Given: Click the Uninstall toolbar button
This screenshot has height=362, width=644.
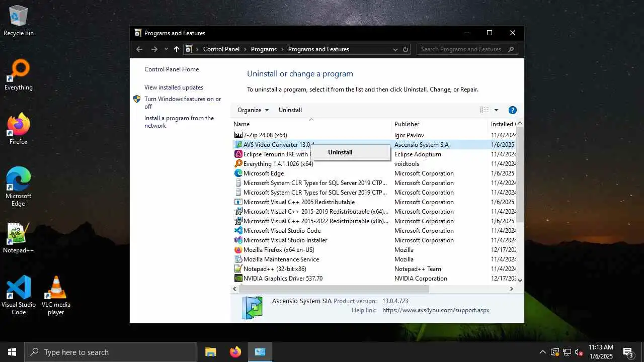Looking at the screenshot, I should coord(290,110).
